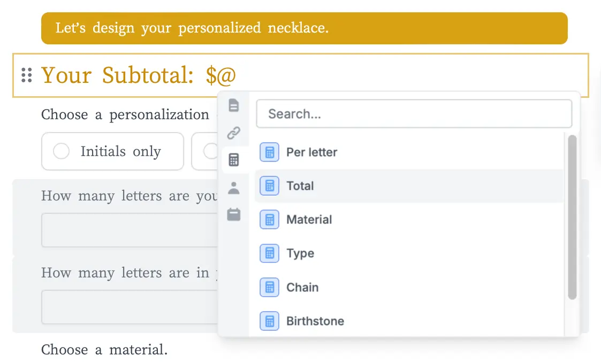Screen dimensions: 601x364
Task: Select the user data icon in sidebar
Action: [x=234, y=187]
